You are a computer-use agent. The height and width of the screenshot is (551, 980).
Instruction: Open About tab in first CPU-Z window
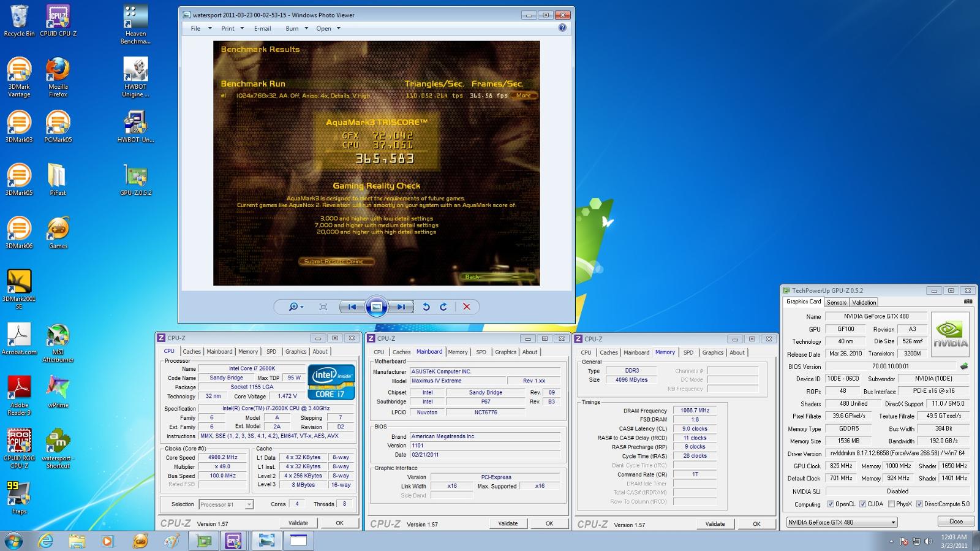point(320,351)
